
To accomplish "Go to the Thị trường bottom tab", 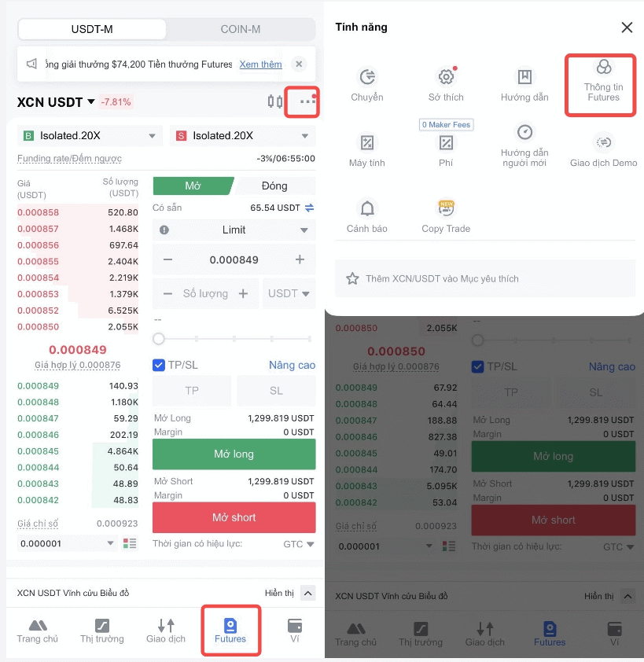I will (x=102, y=631).
